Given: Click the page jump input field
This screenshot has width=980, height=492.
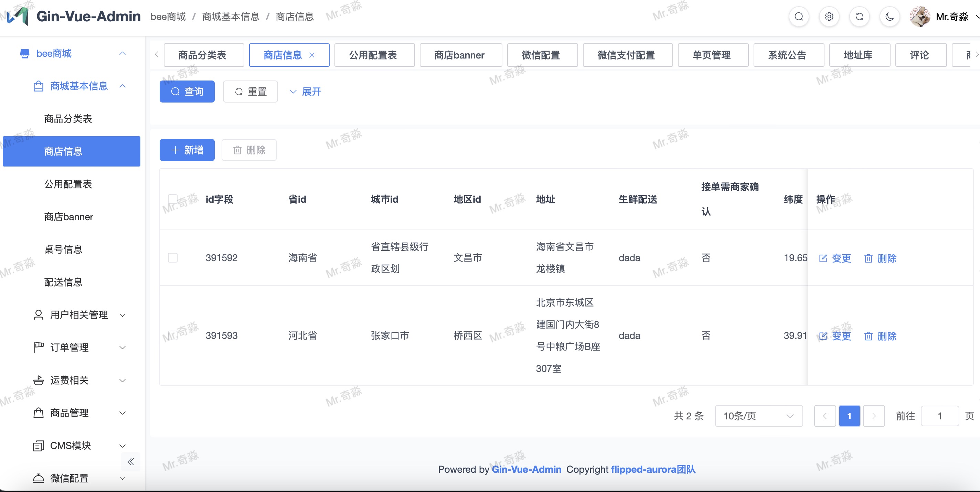Looking at the screenshot, I should coord(939,416).
